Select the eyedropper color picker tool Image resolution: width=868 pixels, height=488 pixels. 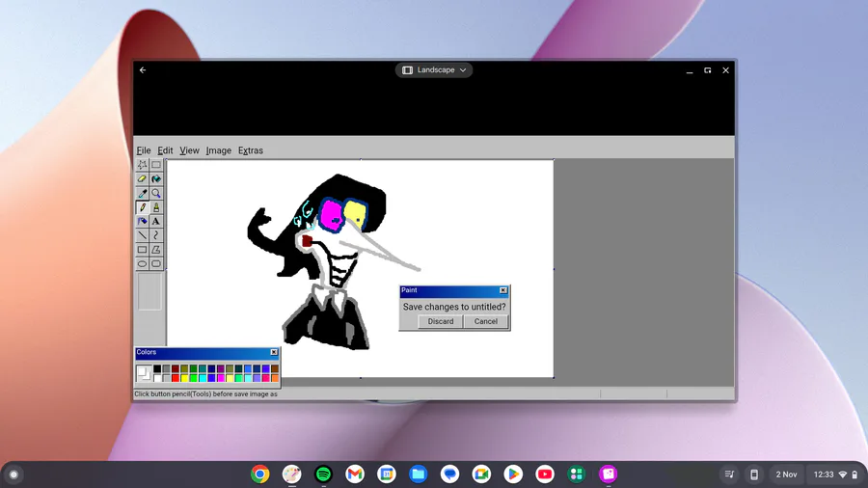[x=143, y=193]
